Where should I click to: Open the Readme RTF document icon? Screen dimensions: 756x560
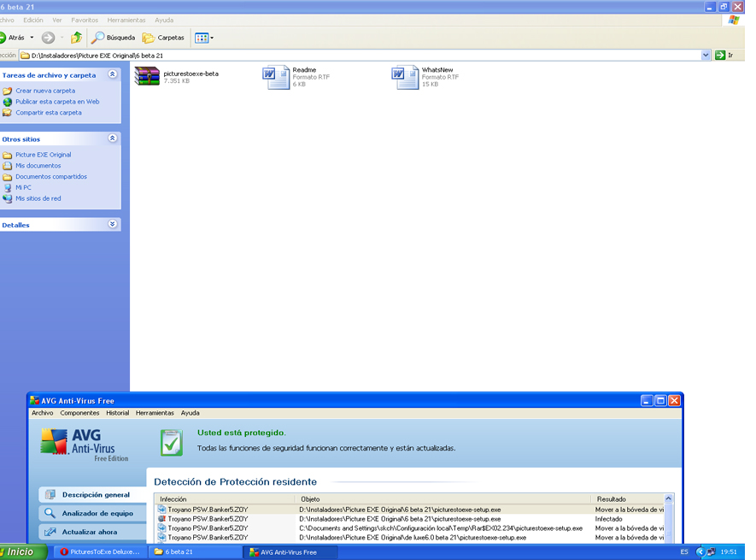(x=276, y=77)
